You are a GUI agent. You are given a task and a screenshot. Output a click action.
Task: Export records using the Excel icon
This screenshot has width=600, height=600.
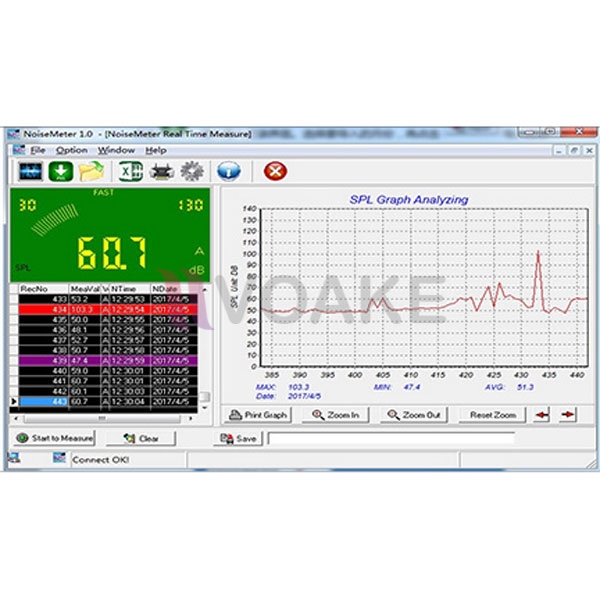130,171
